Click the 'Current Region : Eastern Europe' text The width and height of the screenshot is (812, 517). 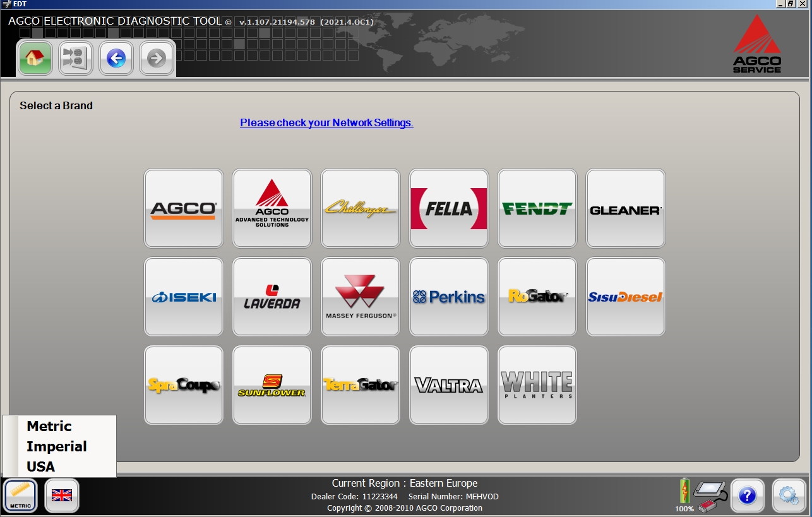[x=405, y=484]
